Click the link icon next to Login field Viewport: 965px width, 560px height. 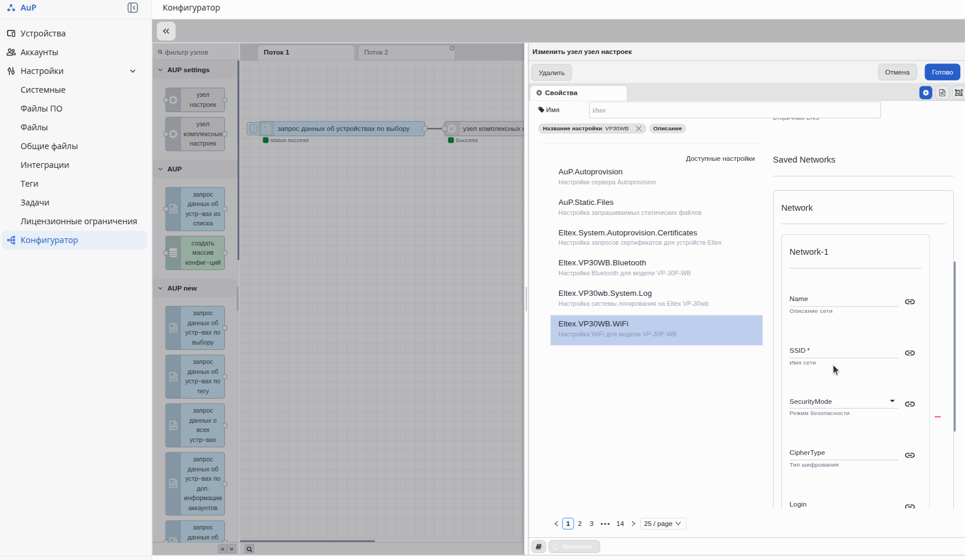(910, 506)
